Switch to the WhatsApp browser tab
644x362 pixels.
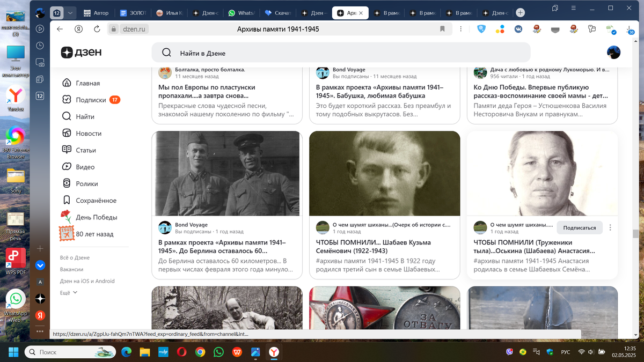(242, 13)
